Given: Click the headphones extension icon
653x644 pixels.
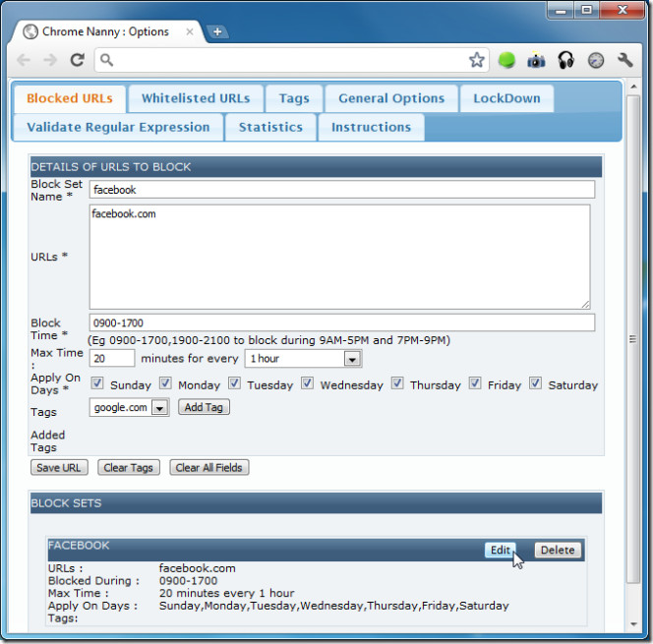Looking at the screenshot, I should (x=565, y=60).
